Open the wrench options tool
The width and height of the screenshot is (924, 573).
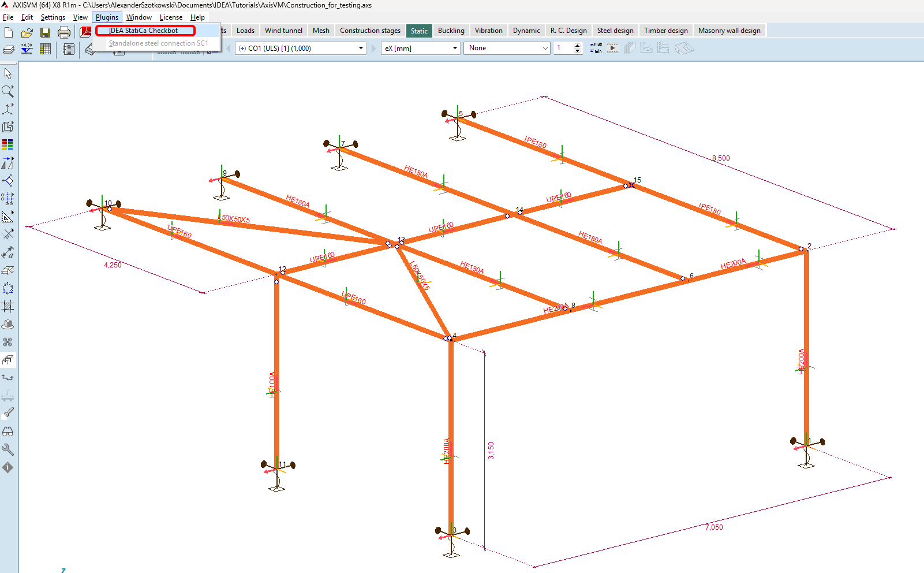point(8,449)
